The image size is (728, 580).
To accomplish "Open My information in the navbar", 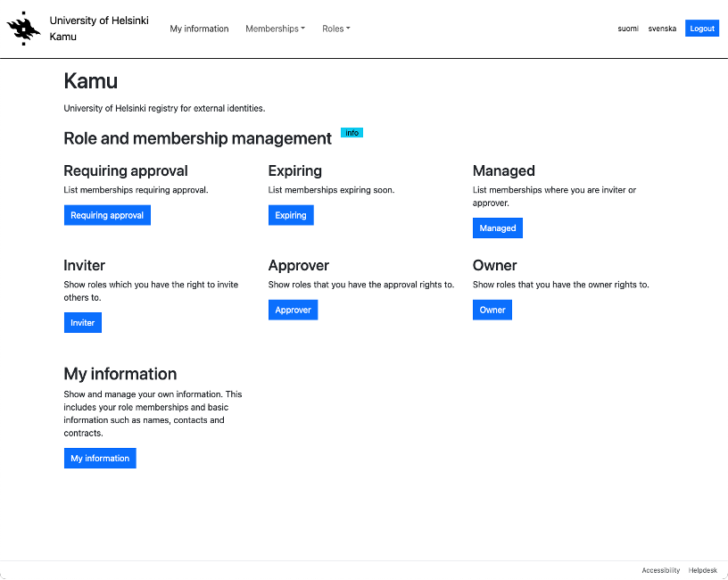I will pos(199,29).
